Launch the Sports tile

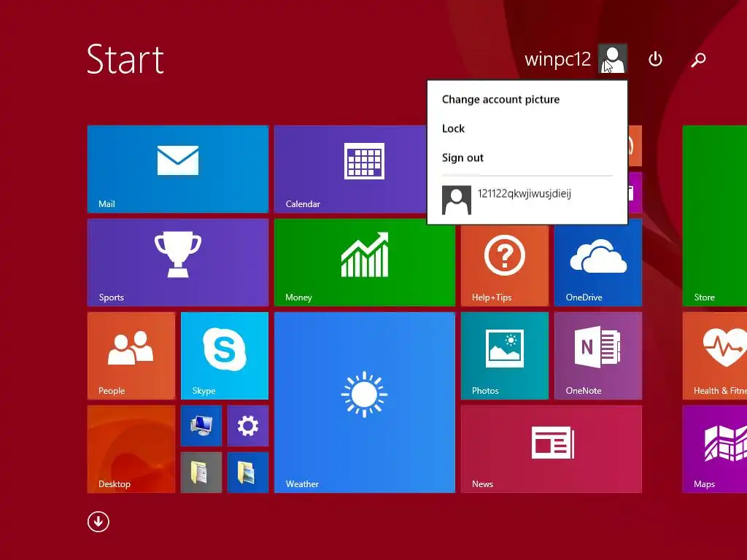[x=178, y=262]
